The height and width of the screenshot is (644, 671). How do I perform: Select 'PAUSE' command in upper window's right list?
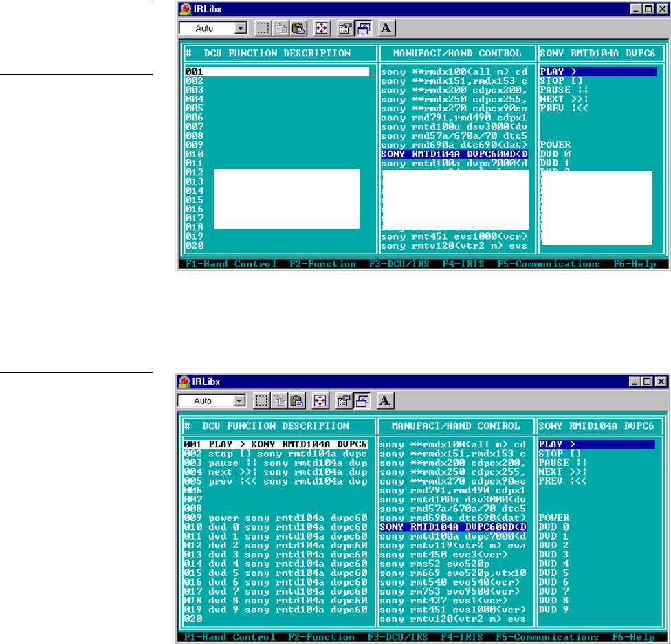564,90
